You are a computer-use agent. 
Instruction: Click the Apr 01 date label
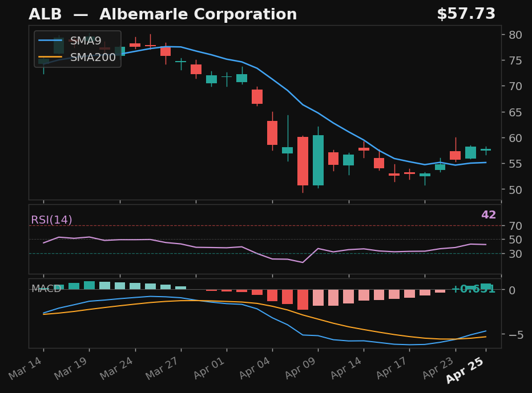pyautogui.click(x=209, y=368)
